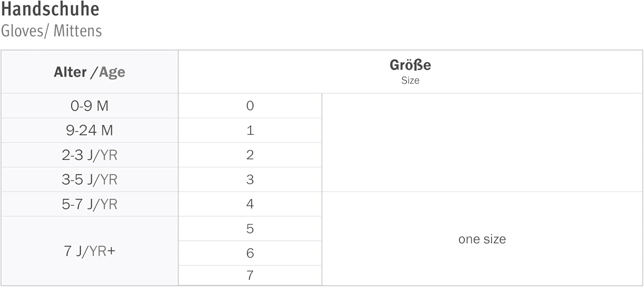Click the size 3 cell
This screenshot has width=644, height=287.
pyautogui.click(x=250, y=180)
